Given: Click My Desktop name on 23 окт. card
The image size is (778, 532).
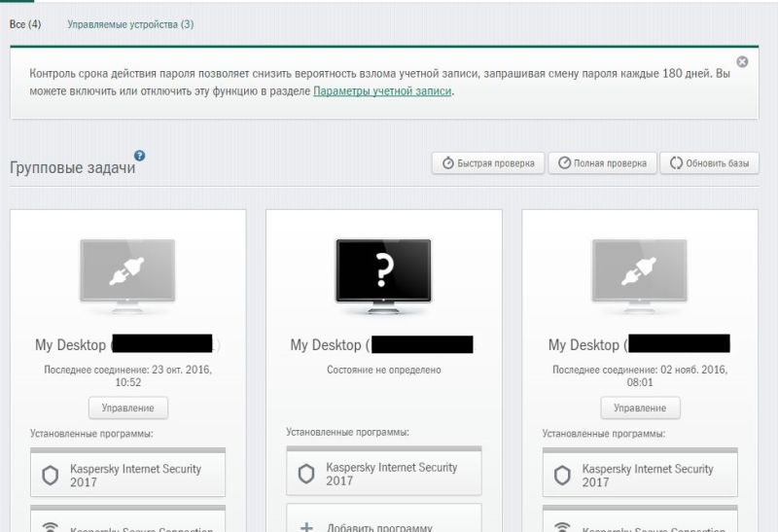Looking at the screenshot, I should (x=127, y=344).
